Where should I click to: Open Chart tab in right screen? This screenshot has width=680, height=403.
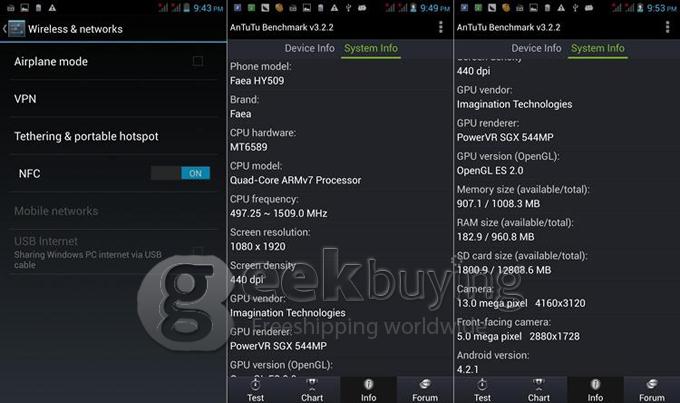click(539, 390)
